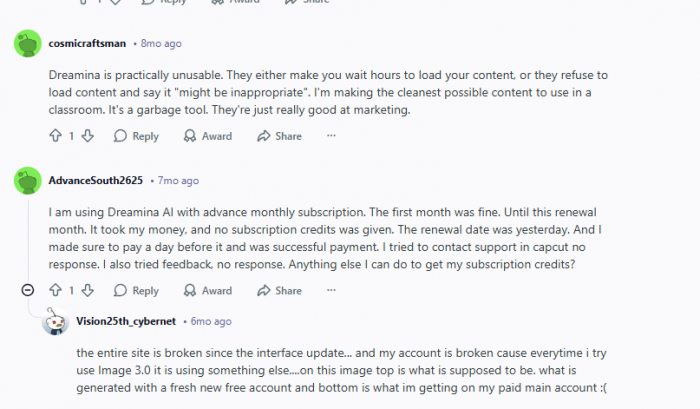Open AdvanceSouth2625's user profile link

(95, 181)
